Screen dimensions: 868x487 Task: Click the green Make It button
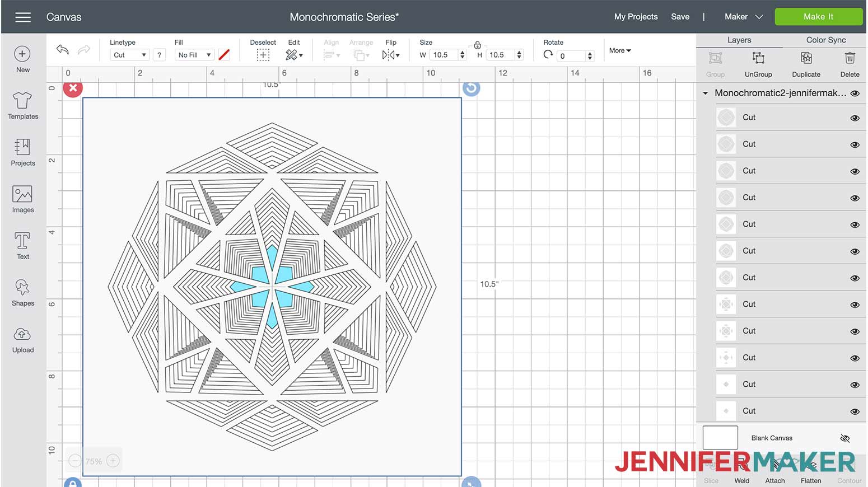[818, 17]
